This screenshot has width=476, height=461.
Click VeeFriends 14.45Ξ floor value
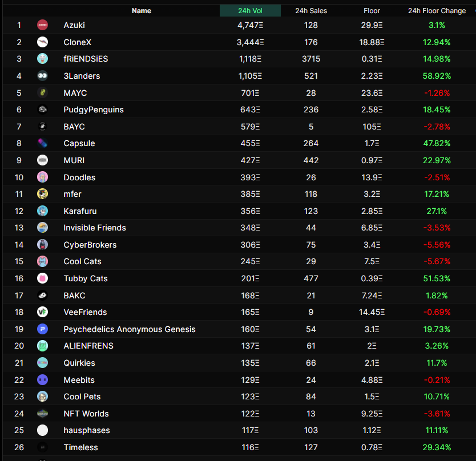point(372,312)
